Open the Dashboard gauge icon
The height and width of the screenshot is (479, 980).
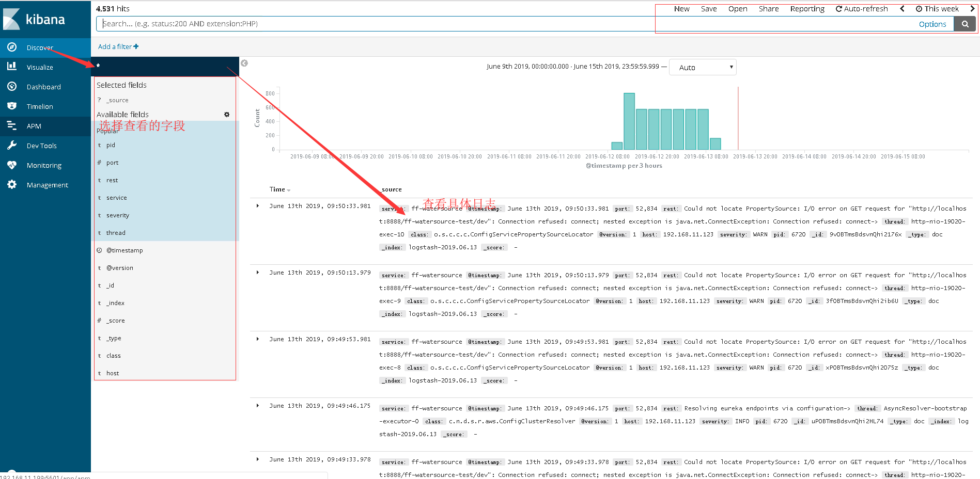pos(12,86)
